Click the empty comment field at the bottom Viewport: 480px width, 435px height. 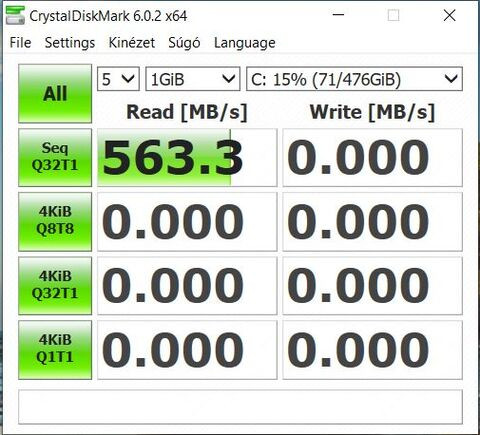pos(240,407)
